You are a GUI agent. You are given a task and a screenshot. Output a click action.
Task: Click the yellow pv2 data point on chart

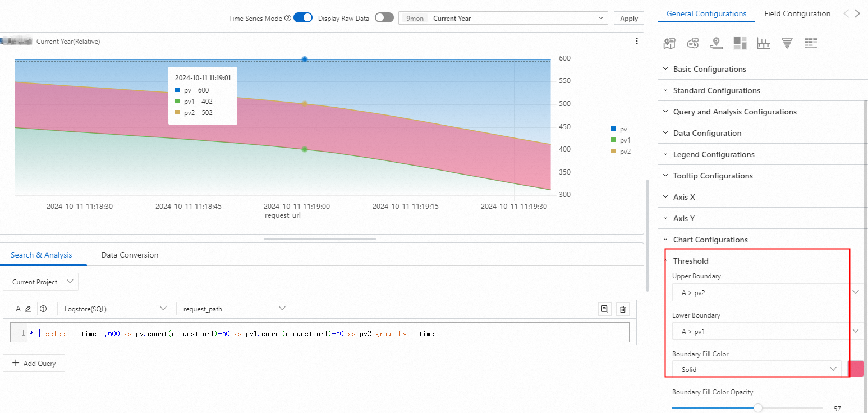pyautogui.click(x=305, y=104)
